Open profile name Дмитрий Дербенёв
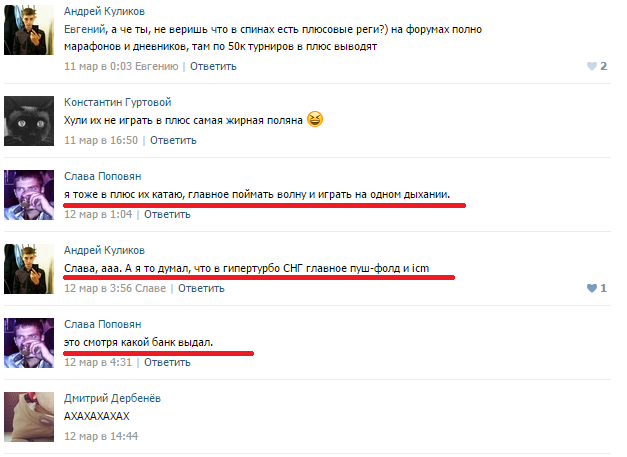 pos(112,398)
